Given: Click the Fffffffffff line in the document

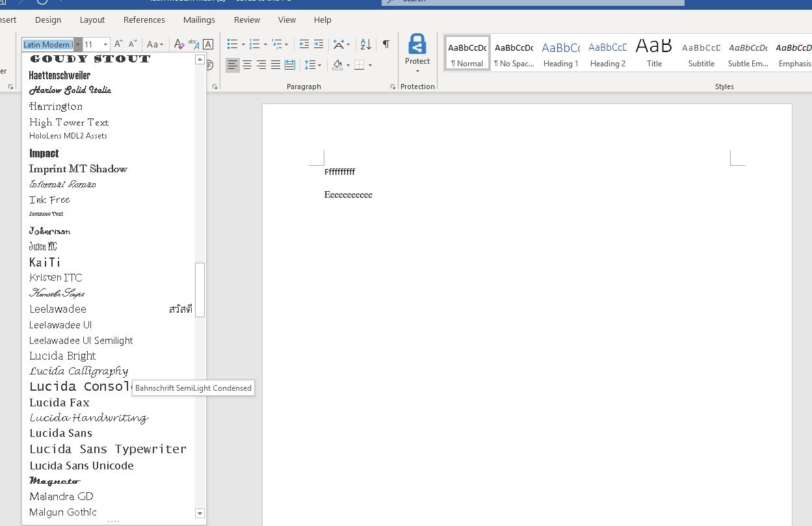Looking at the screenshot, I should (340, 172).
